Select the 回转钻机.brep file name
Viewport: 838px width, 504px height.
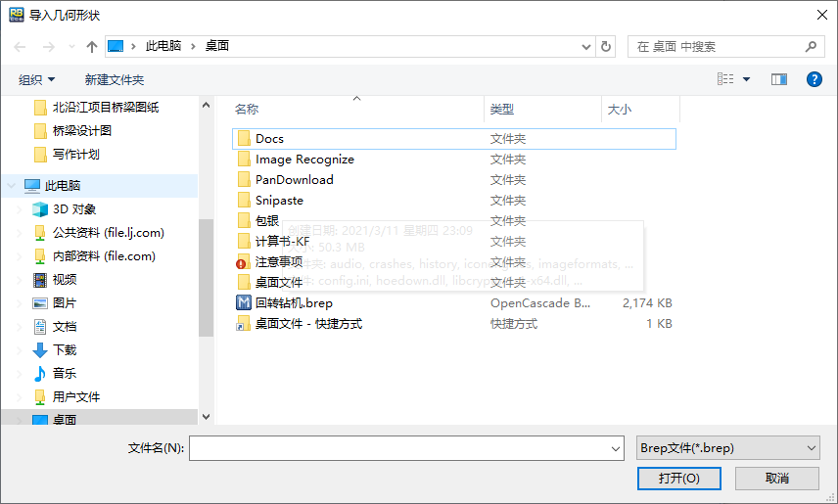294,303
